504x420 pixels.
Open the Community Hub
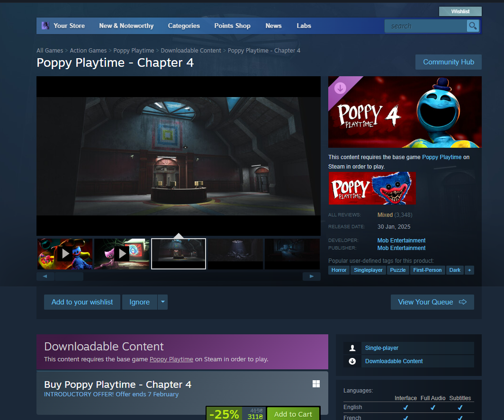coord(448,62)
